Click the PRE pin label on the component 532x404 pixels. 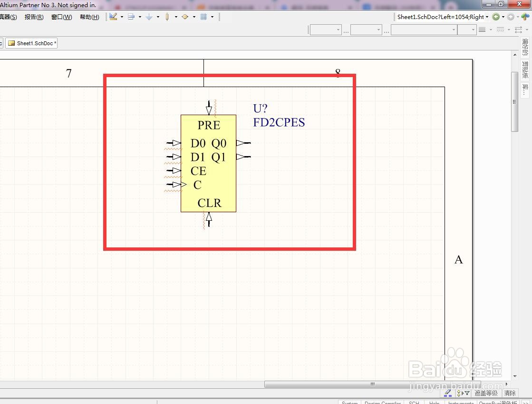209,125
